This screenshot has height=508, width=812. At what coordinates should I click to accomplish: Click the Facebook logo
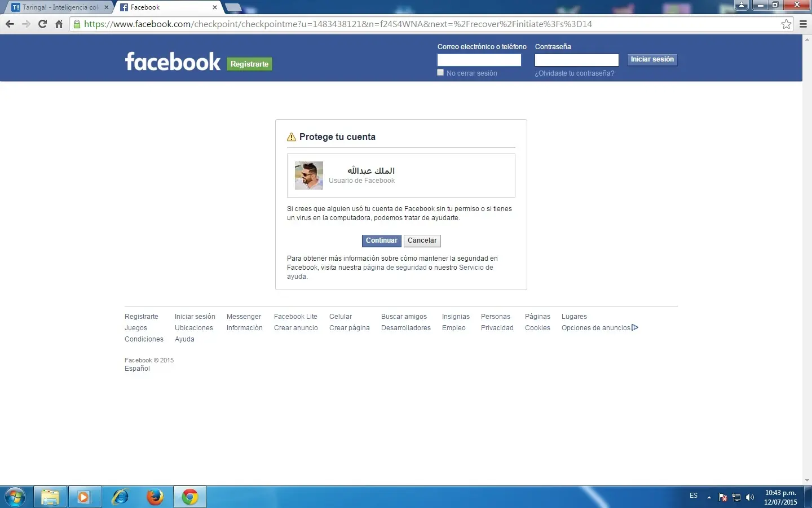pos(173,62)
